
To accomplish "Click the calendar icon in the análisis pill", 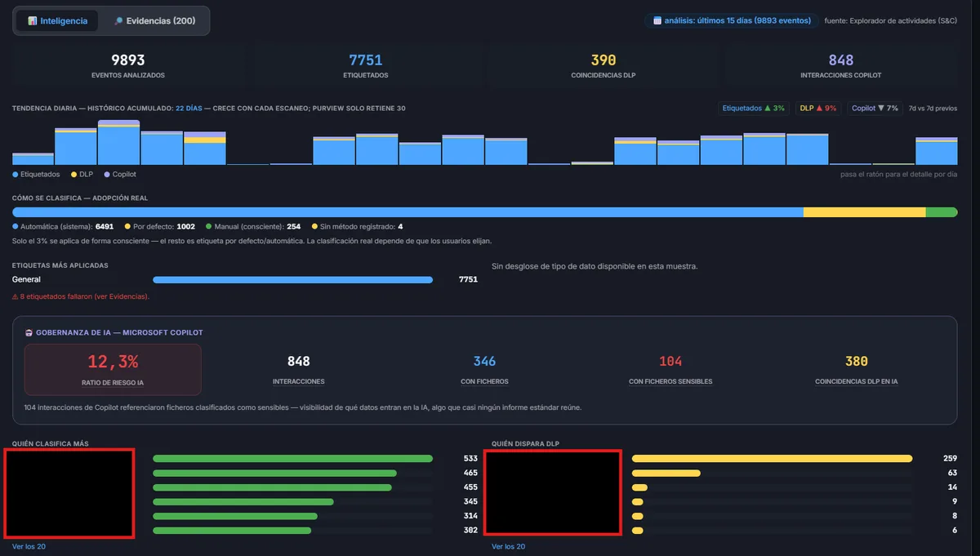I will pyautogui.click(x=657, y=20).
